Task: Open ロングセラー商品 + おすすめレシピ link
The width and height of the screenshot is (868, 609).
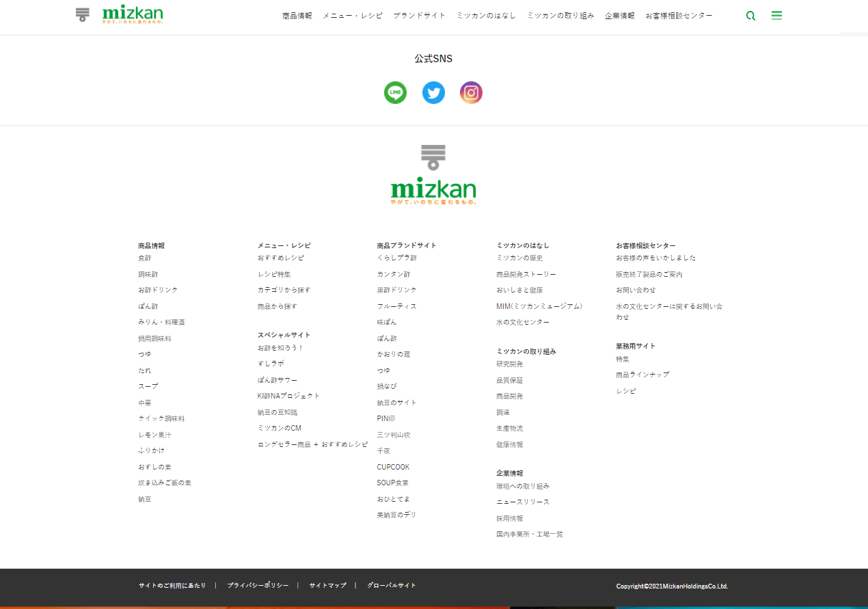Action: [x=313, y=444]
